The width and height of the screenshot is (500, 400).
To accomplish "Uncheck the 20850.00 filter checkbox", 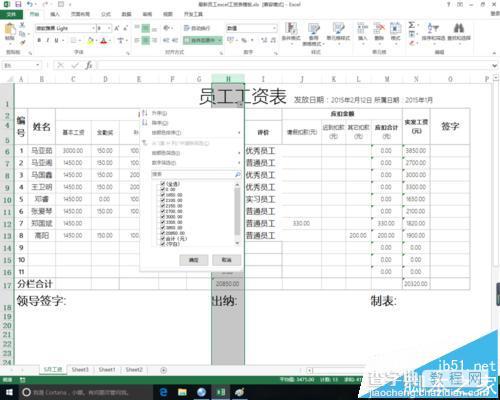I will click(162, 233).
